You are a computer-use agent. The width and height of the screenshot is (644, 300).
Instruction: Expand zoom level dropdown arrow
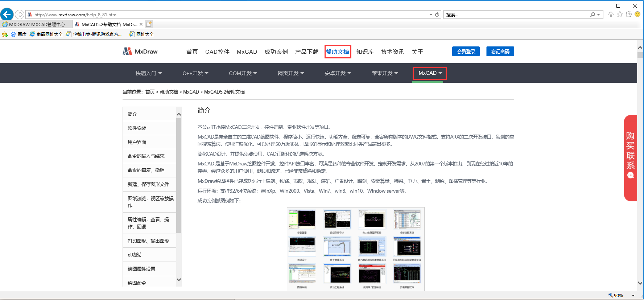click(x=633, y=296)
